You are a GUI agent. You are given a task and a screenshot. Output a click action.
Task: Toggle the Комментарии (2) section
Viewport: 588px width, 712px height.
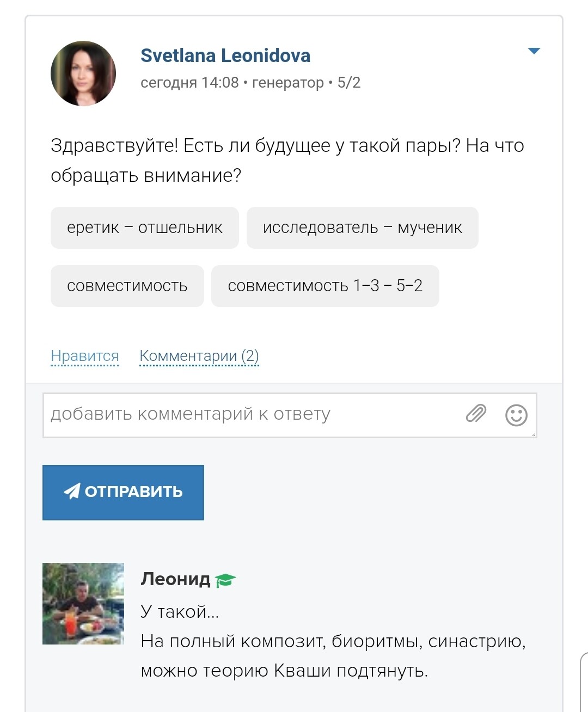pyautogui.click(x=199, y=356)
